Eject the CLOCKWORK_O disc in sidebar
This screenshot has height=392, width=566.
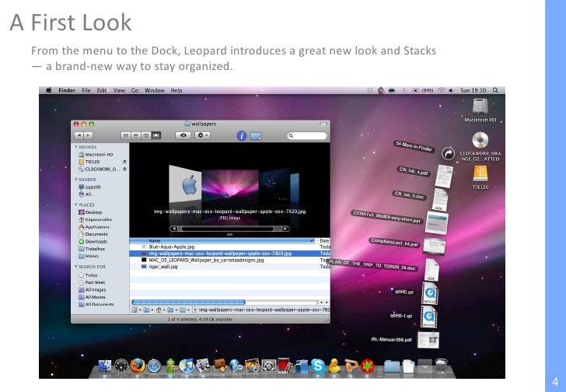click(124, 169)
